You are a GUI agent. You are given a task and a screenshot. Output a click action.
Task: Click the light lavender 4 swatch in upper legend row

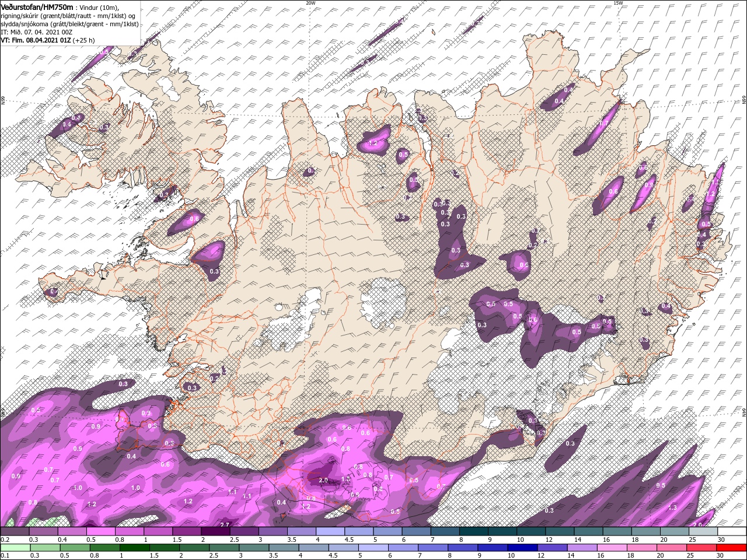(330, 531)
